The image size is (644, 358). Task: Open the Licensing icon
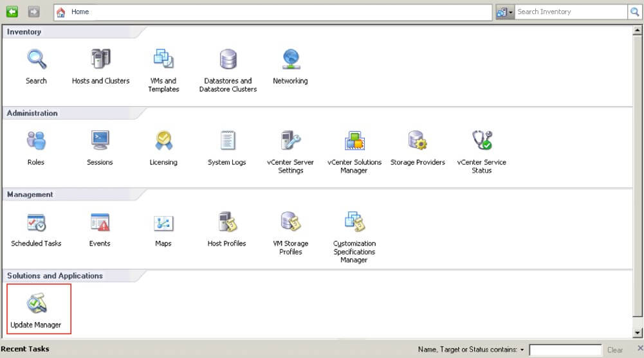tap(163, 141)
